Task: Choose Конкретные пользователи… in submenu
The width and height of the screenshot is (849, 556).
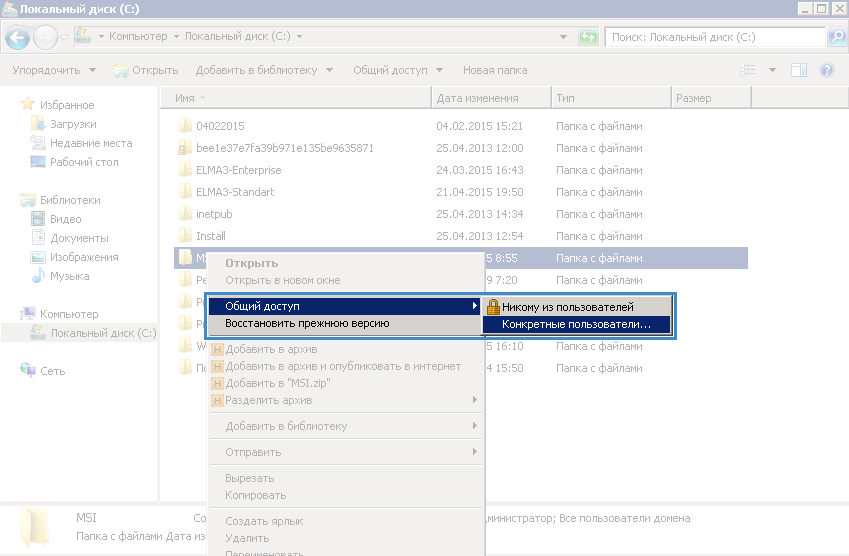Action: 576,325
